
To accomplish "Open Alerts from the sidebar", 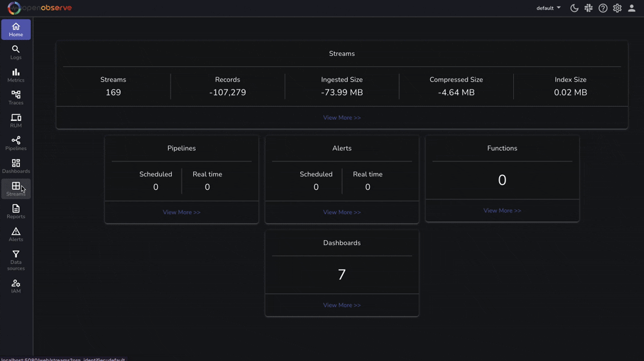I will coord(15,234).
